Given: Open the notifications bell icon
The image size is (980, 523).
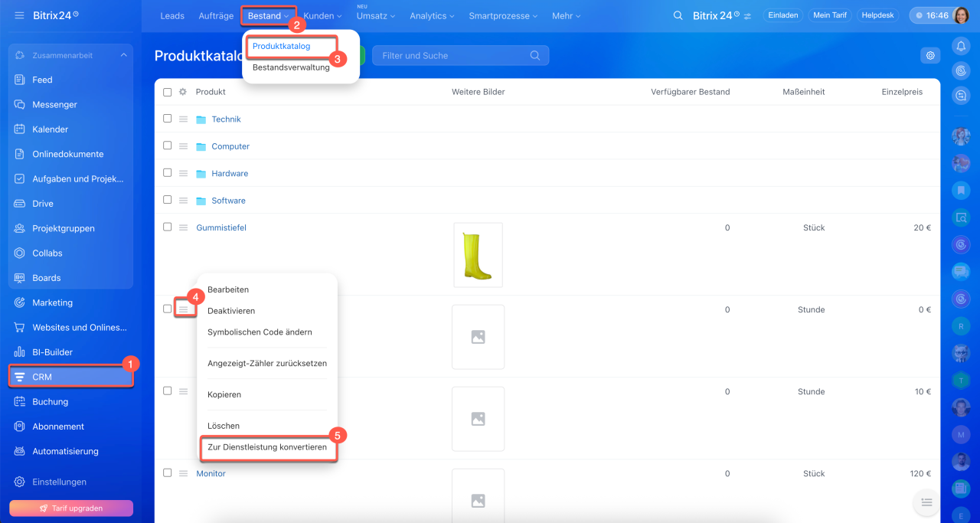Looking at the screenshot, I should (961, 47).
